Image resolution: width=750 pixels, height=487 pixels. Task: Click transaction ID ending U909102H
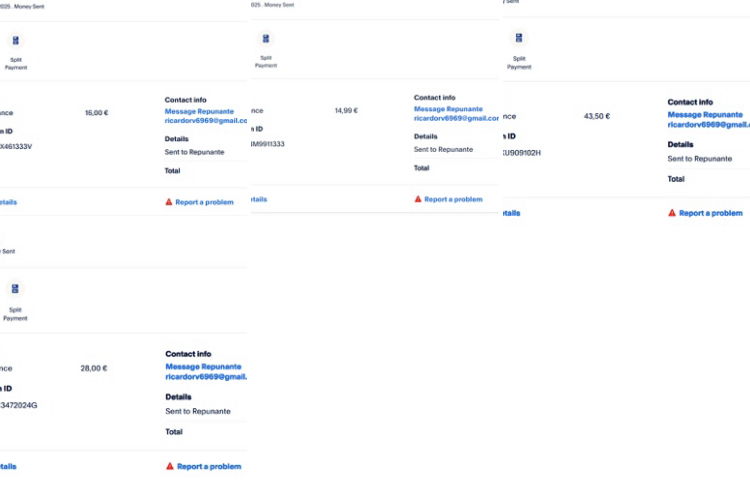click(521, 153)
